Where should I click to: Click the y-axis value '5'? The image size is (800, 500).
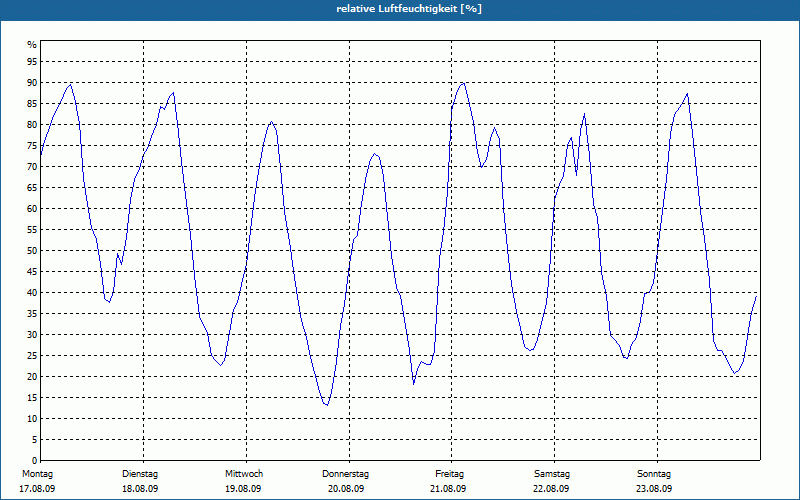35,440
